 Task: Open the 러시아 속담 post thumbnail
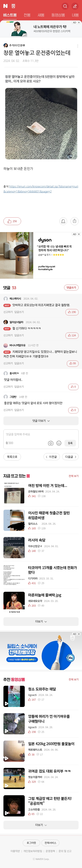point(14,548)
